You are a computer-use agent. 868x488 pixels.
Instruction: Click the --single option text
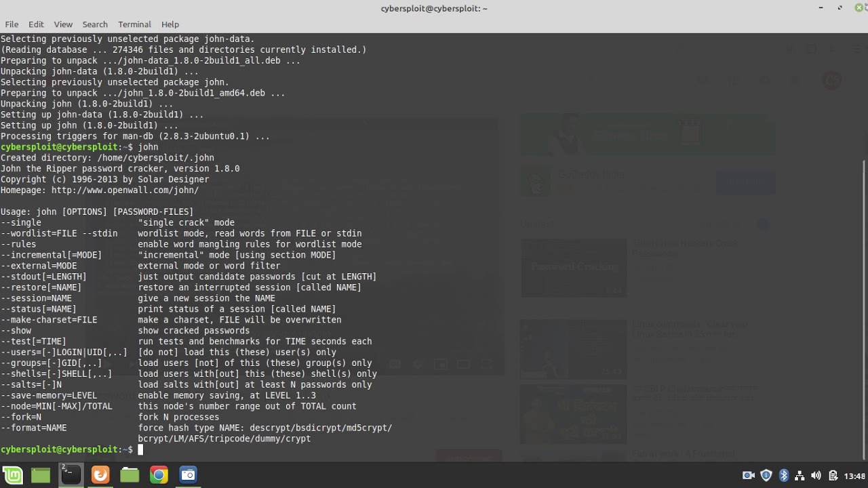20,223
